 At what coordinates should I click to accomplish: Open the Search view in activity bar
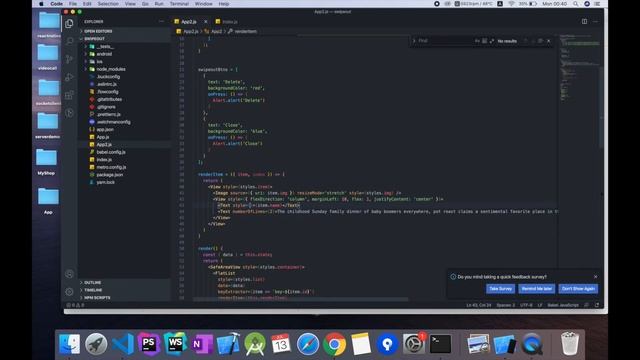[69, 41]
